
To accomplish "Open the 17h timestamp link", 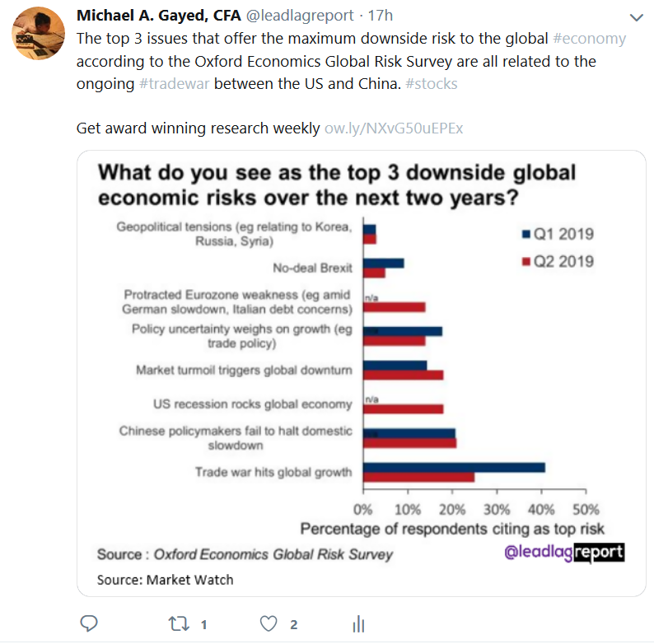I will [x=381, y=16].
